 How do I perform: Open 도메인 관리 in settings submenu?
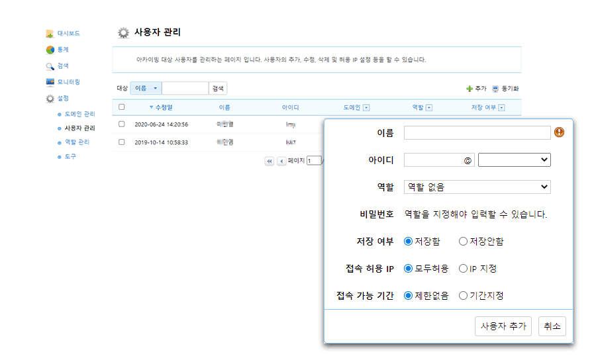click(79, 114)
